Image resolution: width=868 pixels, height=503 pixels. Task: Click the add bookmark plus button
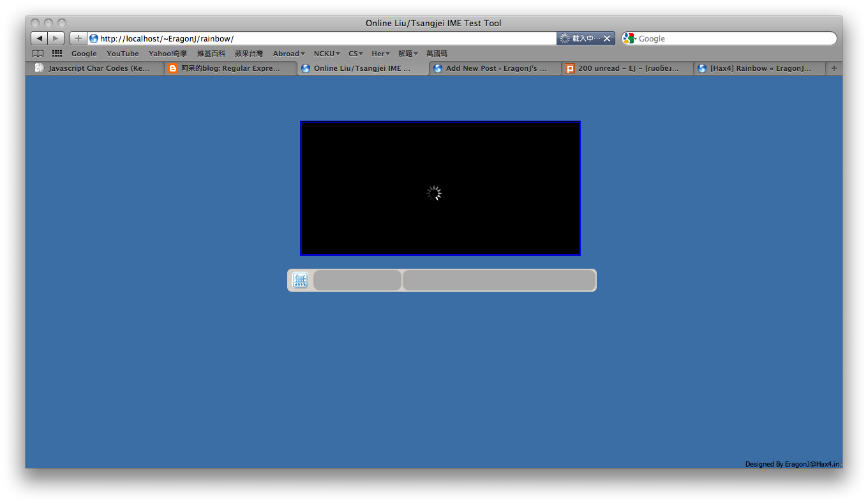(78, 38)
